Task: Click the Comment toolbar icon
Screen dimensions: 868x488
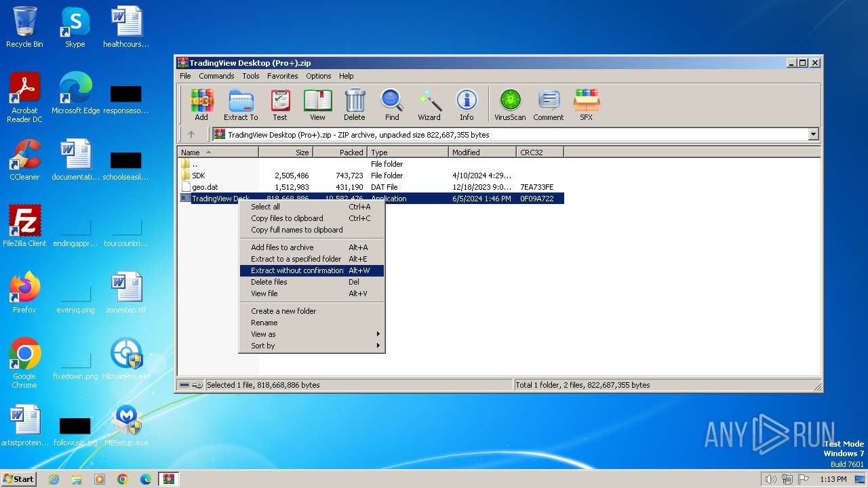Action: coord(549,105)
